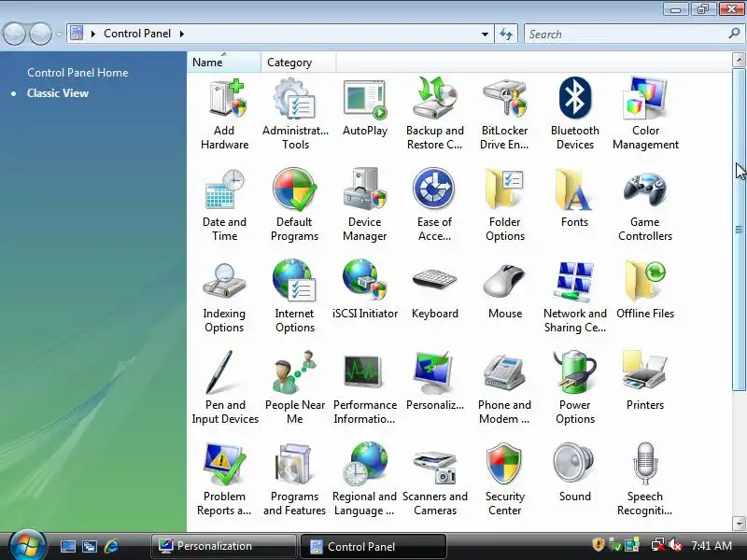Open the recent pages dropdown beside Forward
This screenshot has width=747, height=560.
[x=59, y=34]
